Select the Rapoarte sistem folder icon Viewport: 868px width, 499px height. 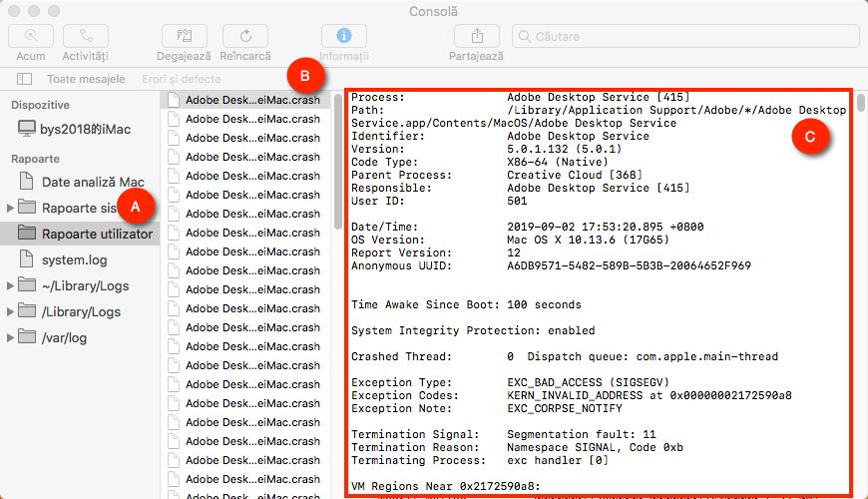(x=27, y=208)
